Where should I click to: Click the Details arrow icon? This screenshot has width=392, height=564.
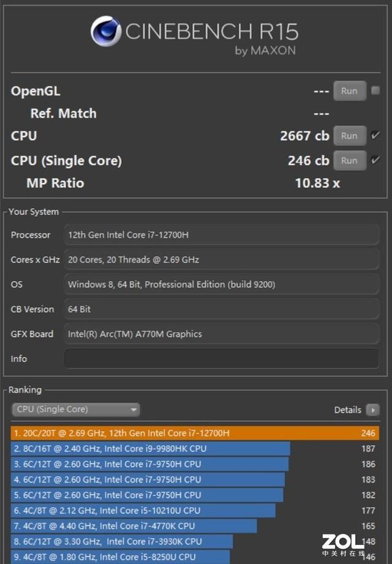372,410
